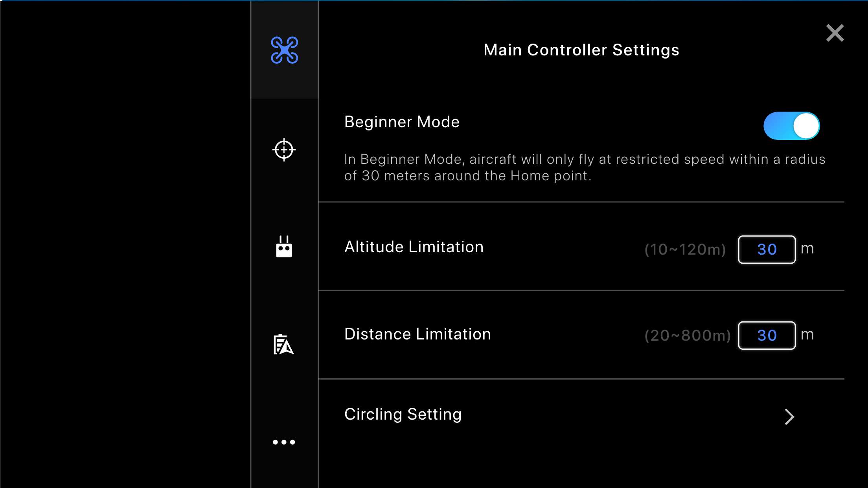
Task: Open the remote controller settings tab
Action: (284, 247)
